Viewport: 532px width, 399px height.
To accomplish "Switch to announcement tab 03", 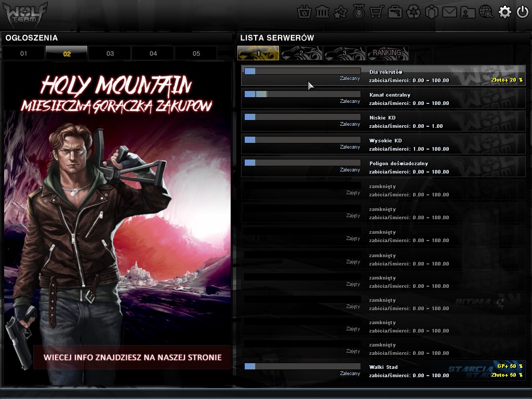I will point(110,54).
